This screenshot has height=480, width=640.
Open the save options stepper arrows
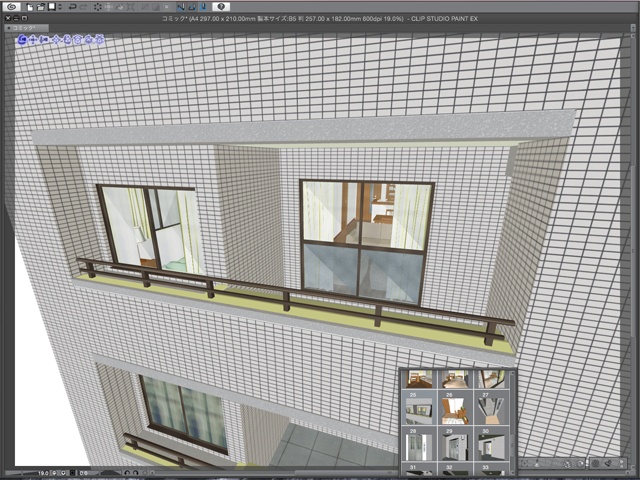60,7
